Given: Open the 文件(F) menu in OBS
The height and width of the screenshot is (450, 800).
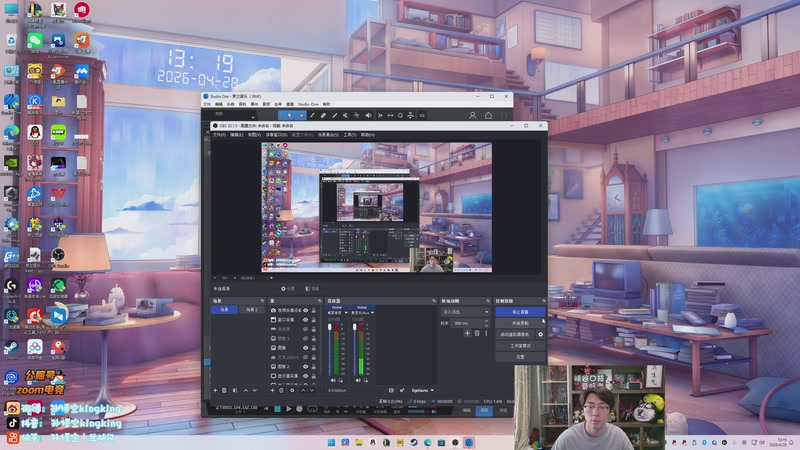Looking at the screenshot, I should coord(219,135).
